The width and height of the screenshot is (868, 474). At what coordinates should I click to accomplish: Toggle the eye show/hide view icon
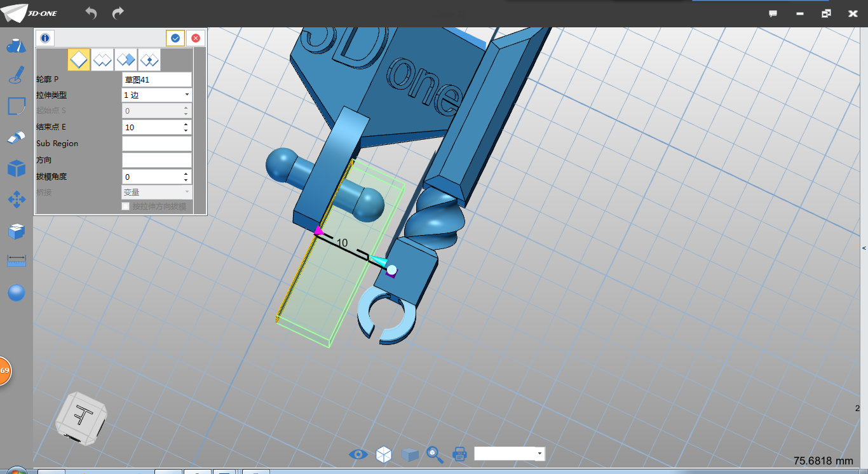(x=358, y=454)
